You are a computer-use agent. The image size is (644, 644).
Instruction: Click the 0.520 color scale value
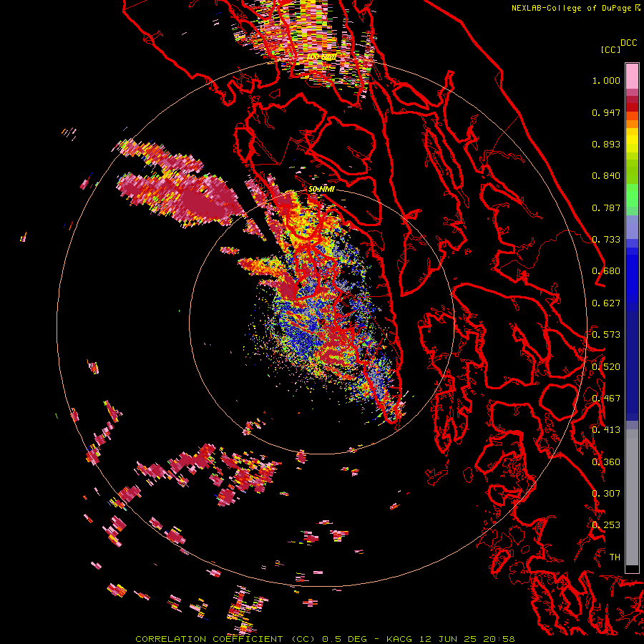click(x=606, y=367)
